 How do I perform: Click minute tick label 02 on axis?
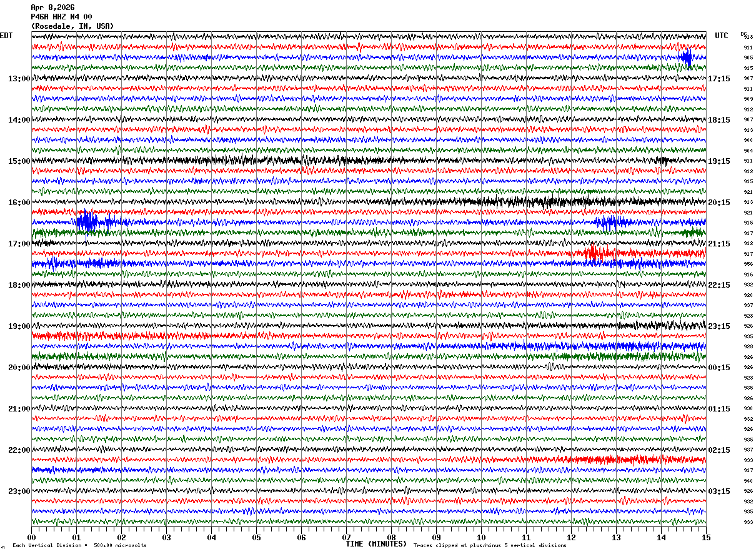point(121,537)
